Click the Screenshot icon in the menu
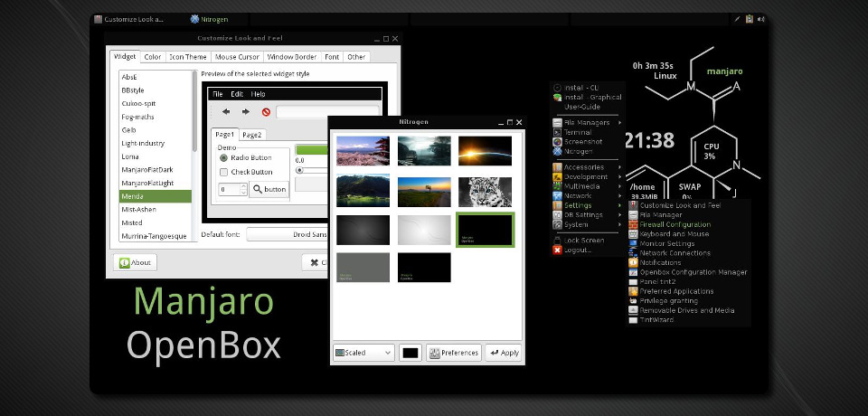Screen dimensions: 868x416 pyautogui.click(x=558, y=142)
